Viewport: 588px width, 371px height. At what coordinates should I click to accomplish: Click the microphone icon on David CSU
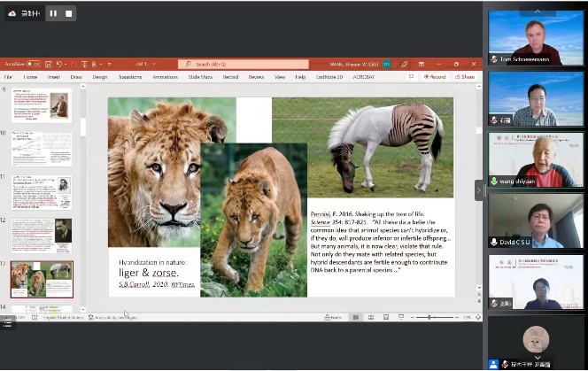(x=494, y=242)
